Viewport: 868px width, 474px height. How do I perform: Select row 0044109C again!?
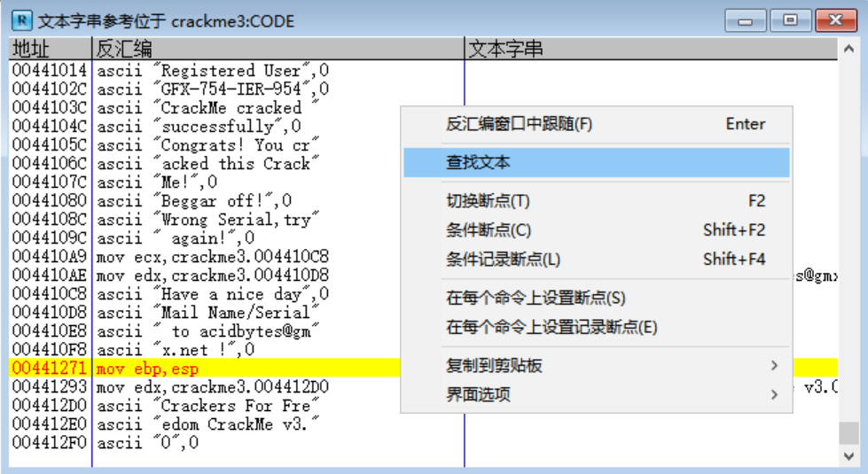tap(205, 238)
